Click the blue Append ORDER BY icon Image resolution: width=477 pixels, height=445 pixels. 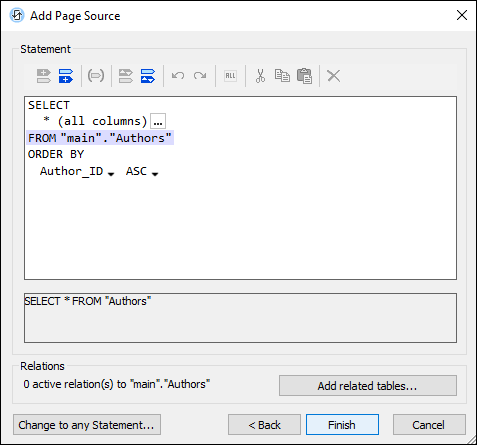tap(148, 76)
